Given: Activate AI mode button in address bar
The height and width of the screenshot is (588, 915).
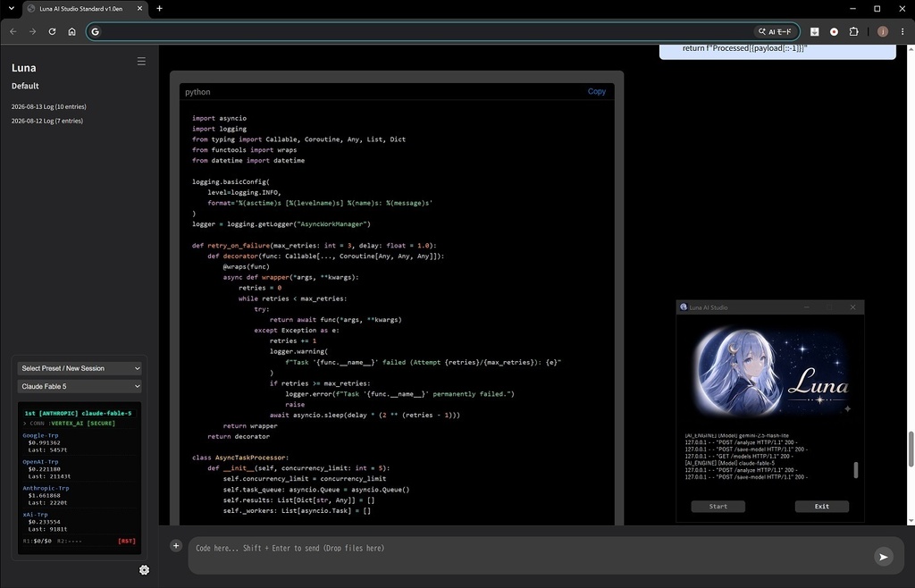Looking at the screenshot, I should [776, 31].
